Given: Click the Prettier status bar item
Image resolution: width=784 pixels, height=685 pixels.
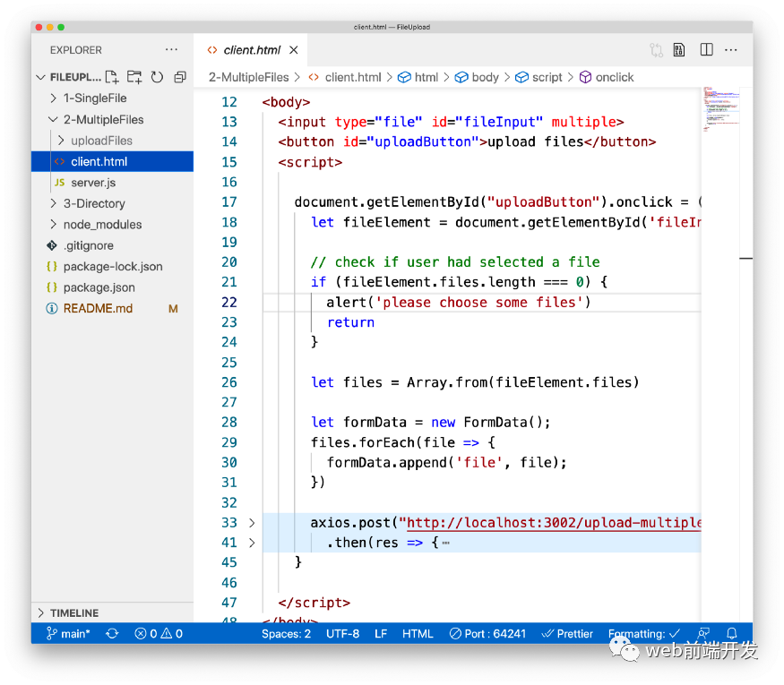Looking at the screenshot, I should pyautogui.click(x=567, y=634).
